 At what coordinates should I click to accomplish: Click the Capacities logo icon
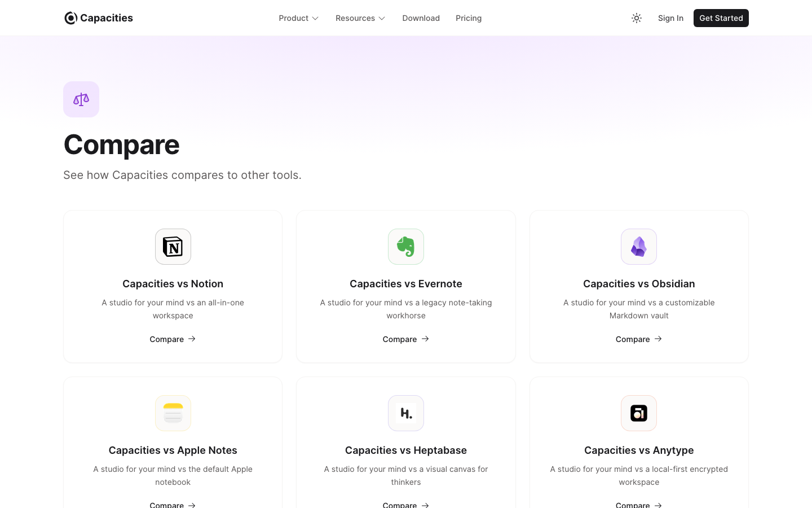[x=70, y=18]
